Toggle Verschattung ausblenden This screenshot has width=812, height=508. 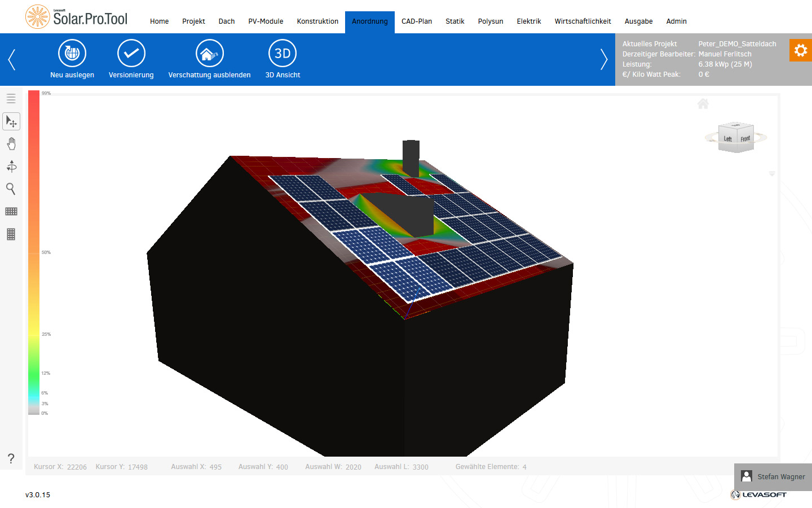point(210,54)
